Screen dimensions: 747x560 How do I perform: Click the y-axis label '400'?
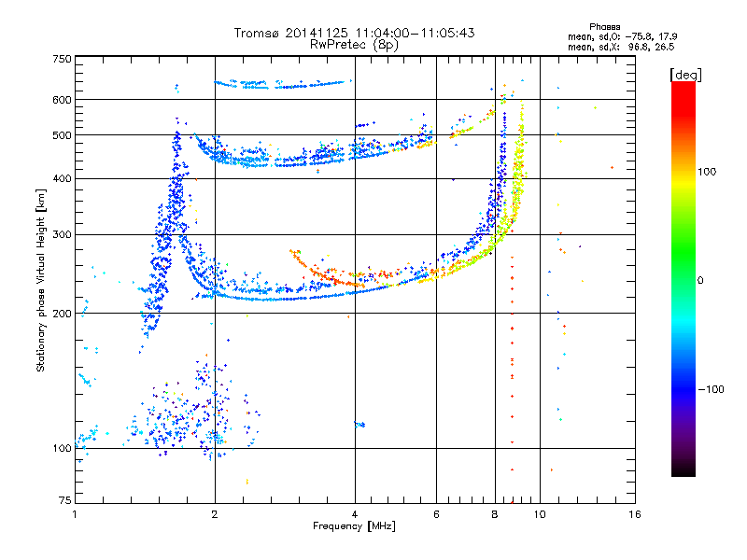coord(62,178)
